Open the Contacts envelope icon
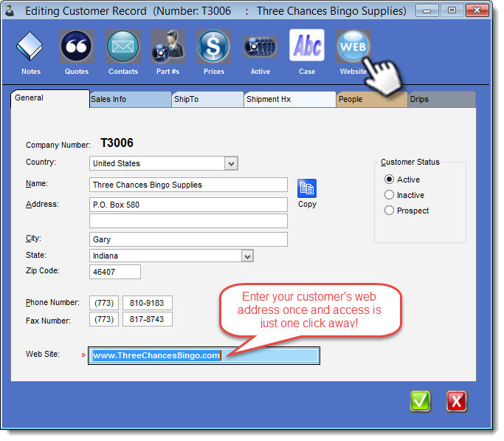The width and height of the screenshot is (504, 441). point(123,47)
